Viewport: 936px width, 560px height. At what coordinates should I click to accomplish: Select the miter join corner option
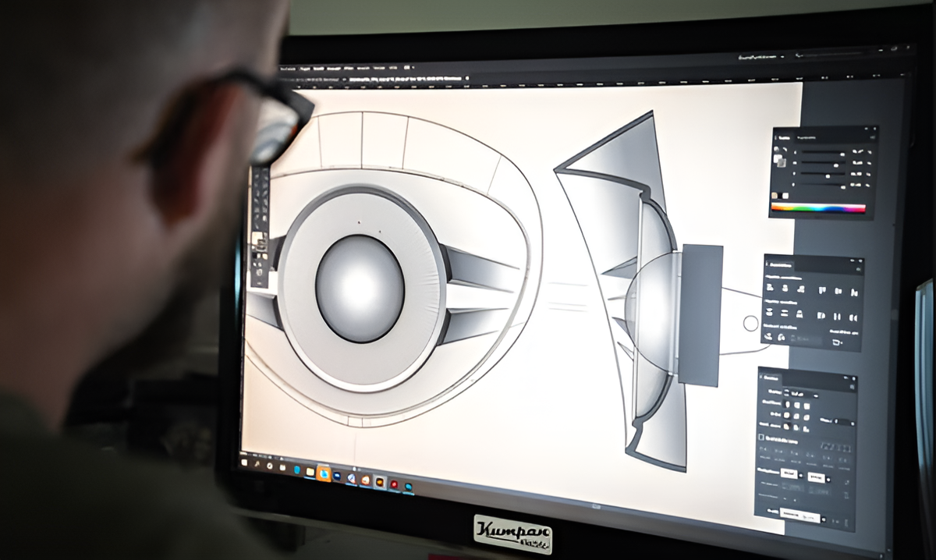(x=787, y=416)
